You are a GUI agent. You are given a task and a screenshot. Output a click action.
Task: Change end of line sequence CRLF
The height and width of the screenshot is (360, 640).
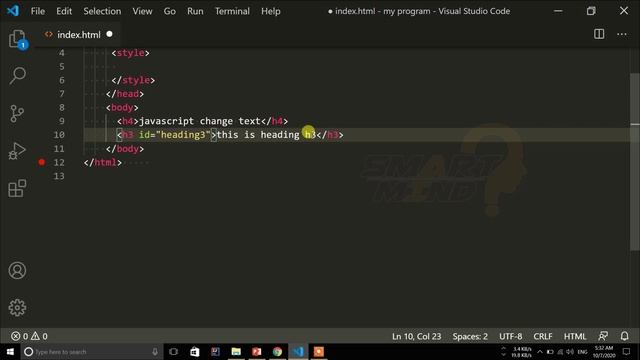(x=542, y=336)
